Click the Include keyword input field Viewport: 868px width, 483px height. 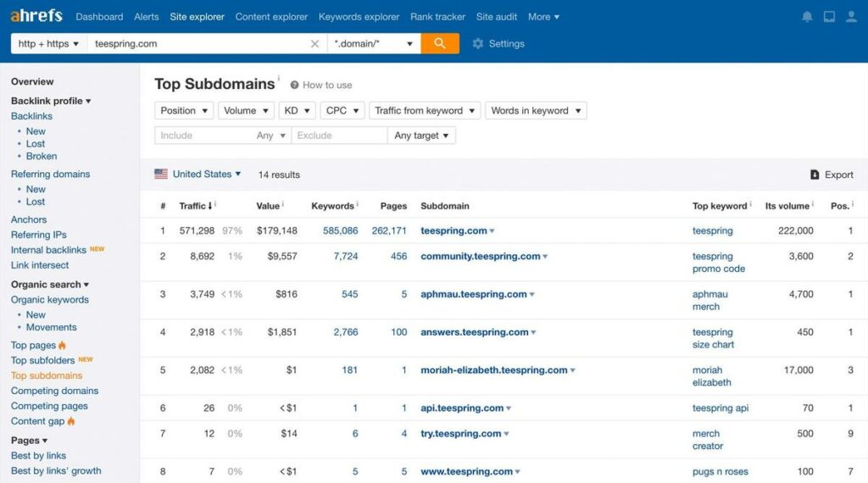tap(203, 136)
